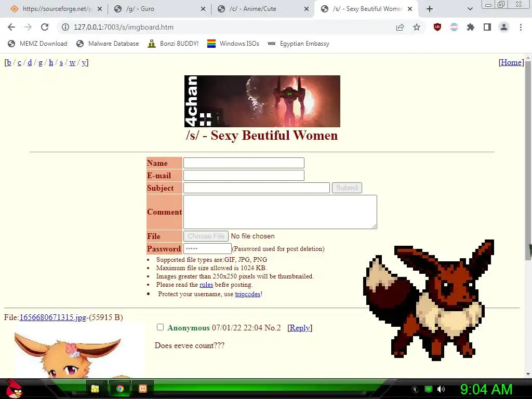
Task: Bookmark this page with the star icon
Action: (x=417, y=27)
